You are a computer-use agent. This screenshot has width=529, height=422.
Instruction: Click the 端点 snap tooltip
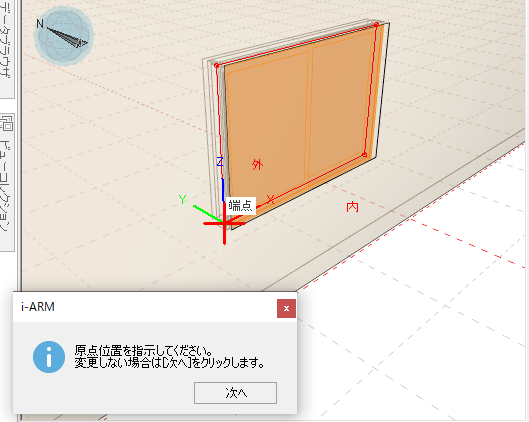[241, 205]
